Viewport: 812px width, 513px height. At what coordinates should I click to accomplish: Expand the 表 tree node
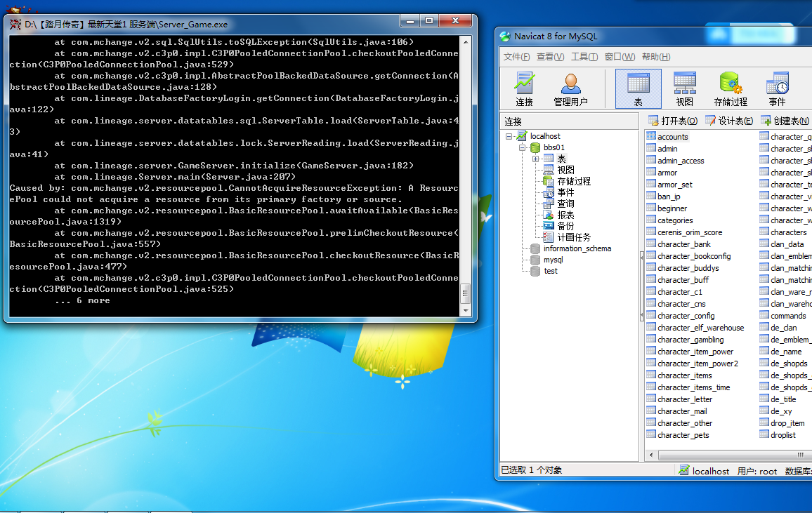click(x=535, y=159)
